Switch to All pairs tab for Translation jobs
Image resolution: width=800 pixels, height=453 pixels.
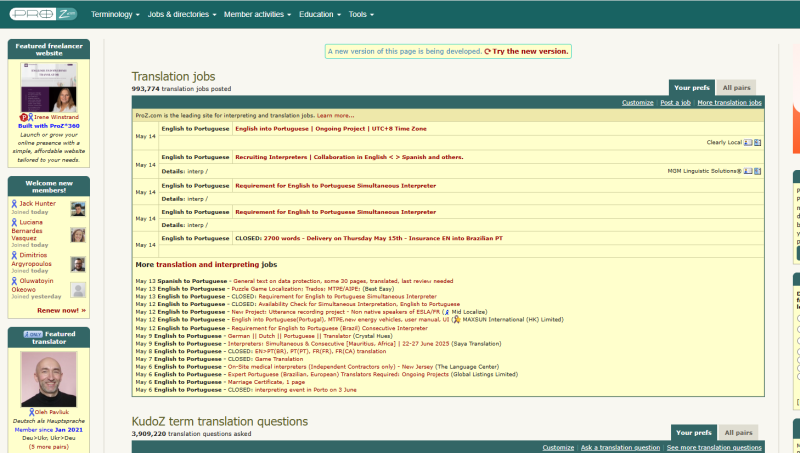736,88
